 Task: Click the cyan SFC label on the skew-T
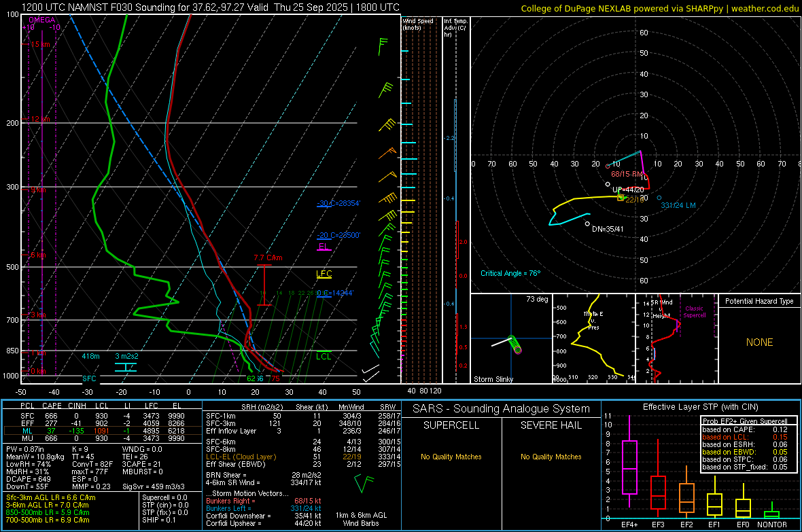[89, 378]
